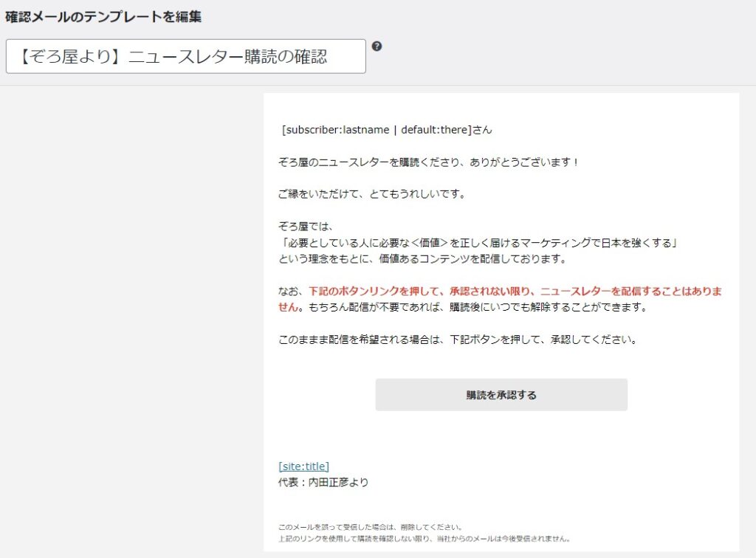Image resolution: width=756 pixels, height=558 pixels.
Task: Click the 購読を承認する button
Action: [x=501, y=395]
